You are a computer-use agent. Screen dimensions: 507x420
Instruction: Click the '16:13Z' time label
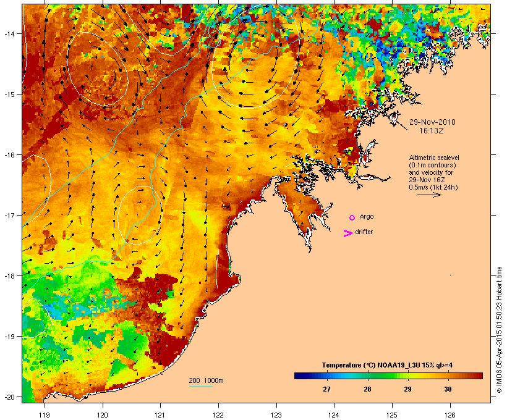pos(432,131)
